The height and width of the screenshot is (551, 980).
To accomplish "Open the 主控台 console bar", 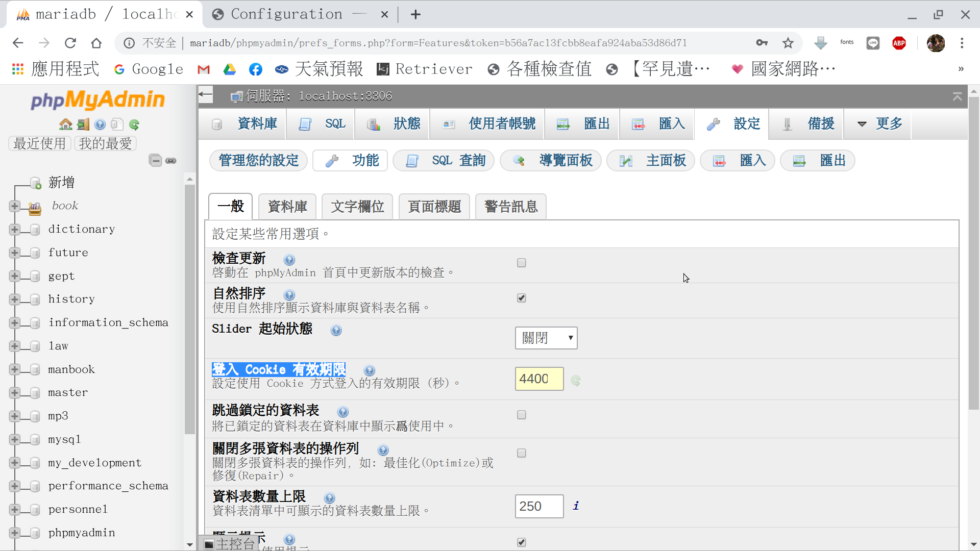I will click(x=230, y=543).
